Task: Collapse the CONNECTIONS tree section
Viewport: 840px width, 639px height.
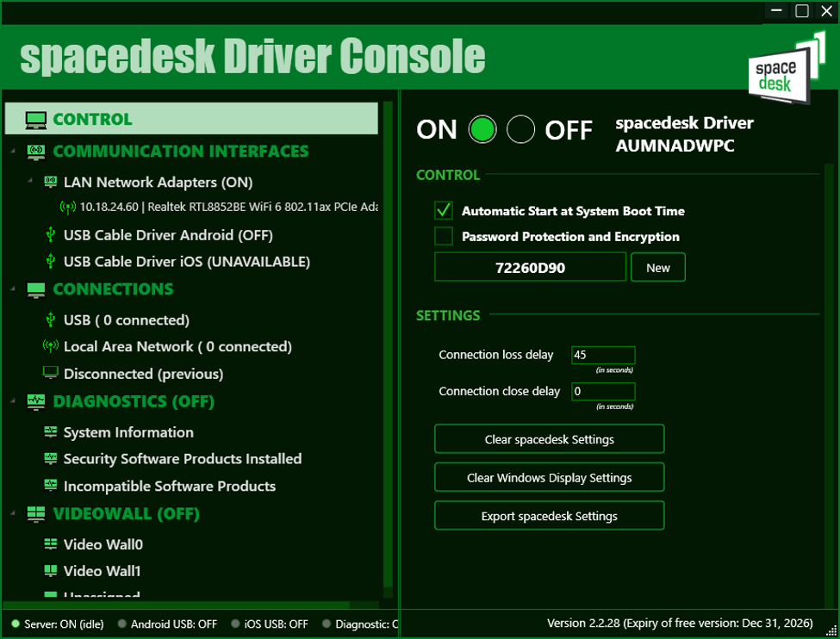Action: click(x=13, y=289)
